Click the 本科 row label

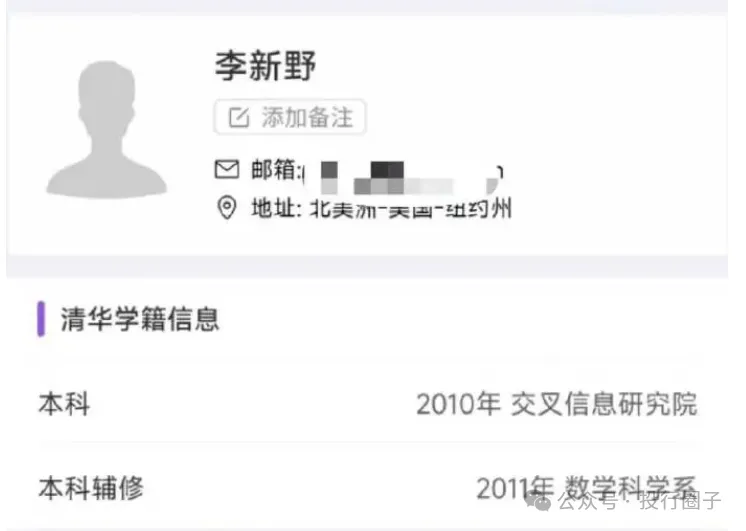tap(64, 404)
